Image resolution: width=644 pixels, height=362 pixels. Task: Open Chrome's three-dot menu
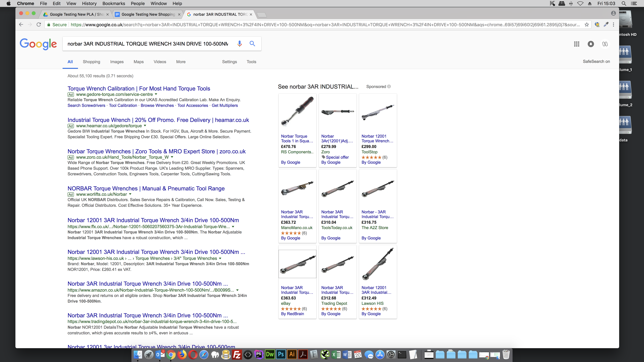(613, 25)
